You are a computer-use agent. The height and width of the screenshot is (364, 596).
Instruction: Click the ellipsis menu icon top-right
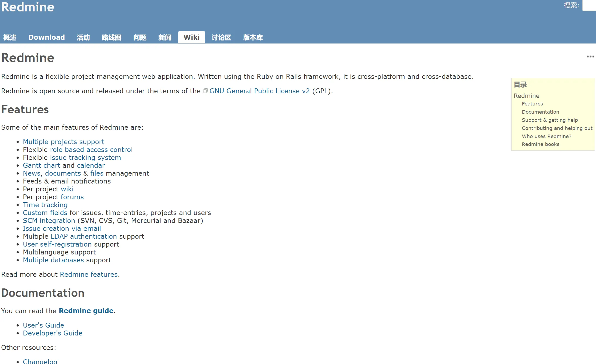[x=591, y=57]
